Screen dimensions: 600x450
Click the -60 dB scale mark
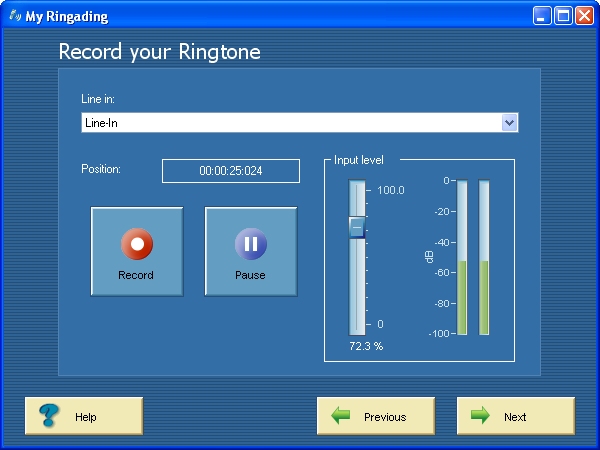(x=442, y=272)
